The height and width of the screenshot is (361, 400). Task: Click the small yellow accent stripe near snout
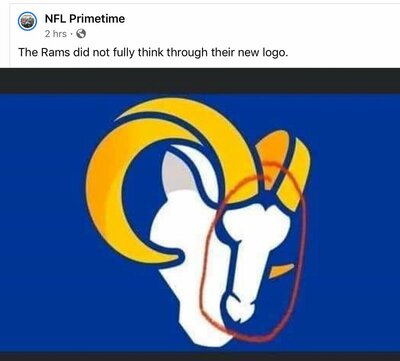pyautogui.click(x=281, y=270)
